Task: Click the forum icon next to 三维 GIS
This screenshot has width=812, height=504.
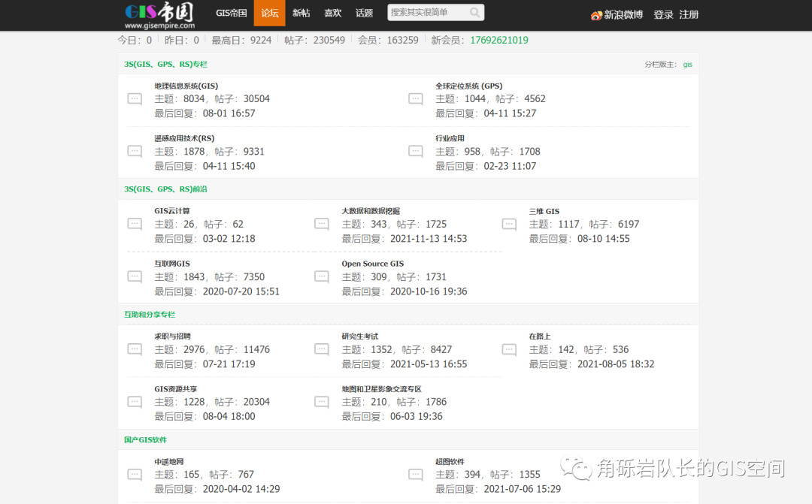Action: click(508, 224)
